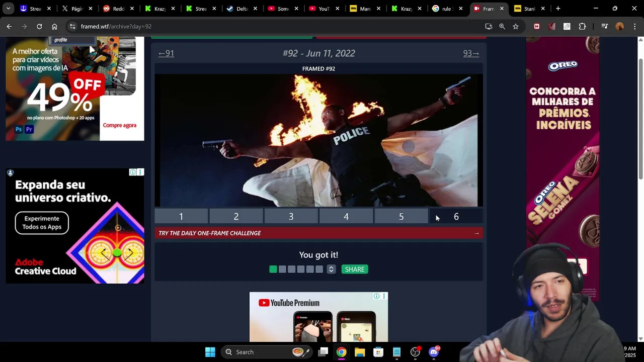Show frame 6 of the movie

pos(456,216)
